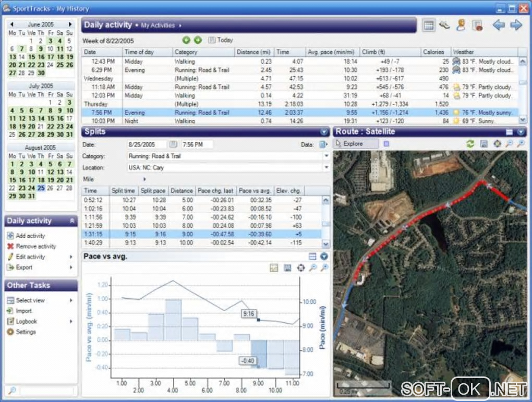The height and width of the screenshot is (402, 532).
Task: Click the search field at sidebar bottom
Action: tap(46, 391)
